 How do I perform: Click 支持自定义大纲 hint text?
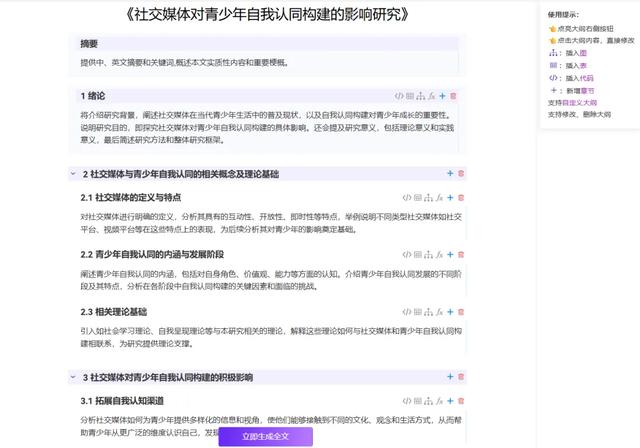572,102
